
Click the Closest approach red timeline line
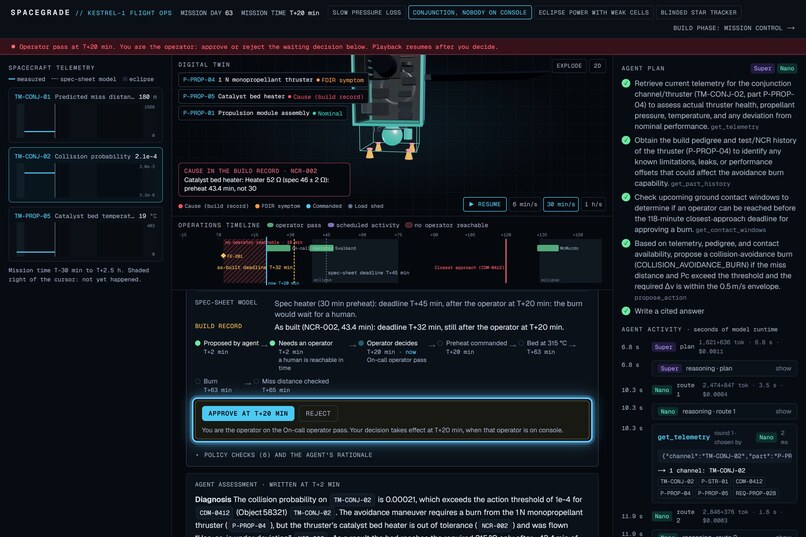506,261
